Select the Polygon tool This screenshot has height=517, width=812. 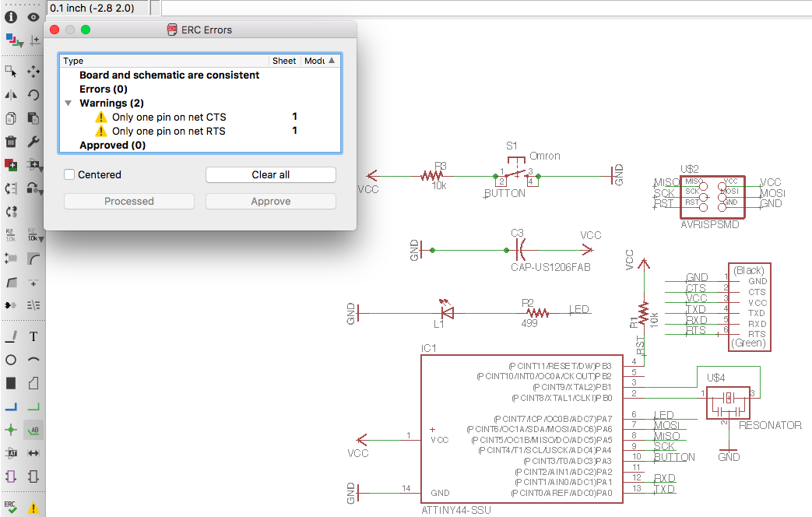tap(33, 383)
